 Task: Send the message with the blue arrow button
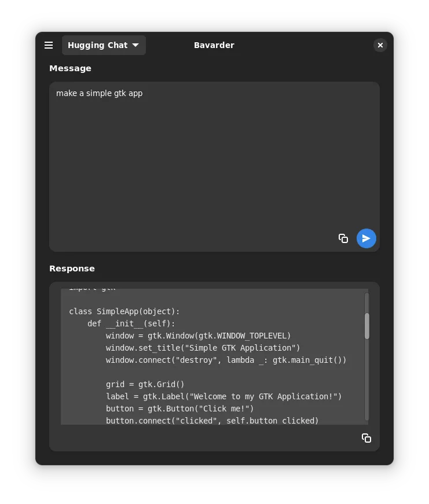(366, 238)
